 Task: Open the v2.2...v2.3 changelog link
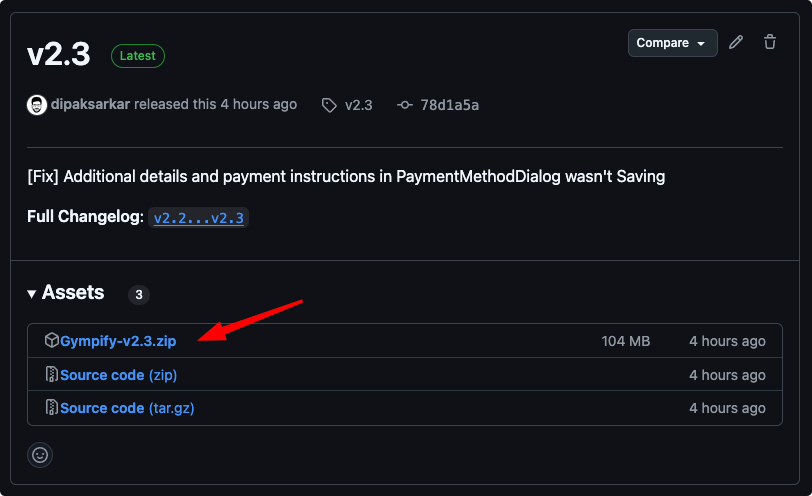click(198, 218)
